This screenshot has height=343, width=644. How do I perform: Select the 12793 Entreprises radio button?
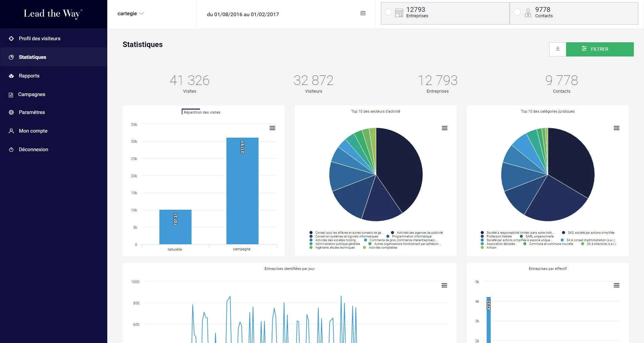click(x=388, y=12)
